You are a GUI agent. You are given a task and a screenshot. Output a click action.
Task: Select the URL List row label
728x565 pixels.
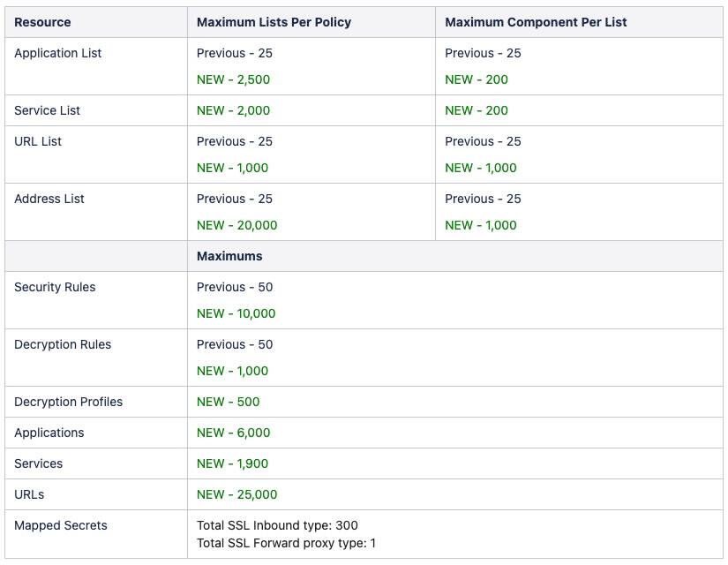click(38, 141)
